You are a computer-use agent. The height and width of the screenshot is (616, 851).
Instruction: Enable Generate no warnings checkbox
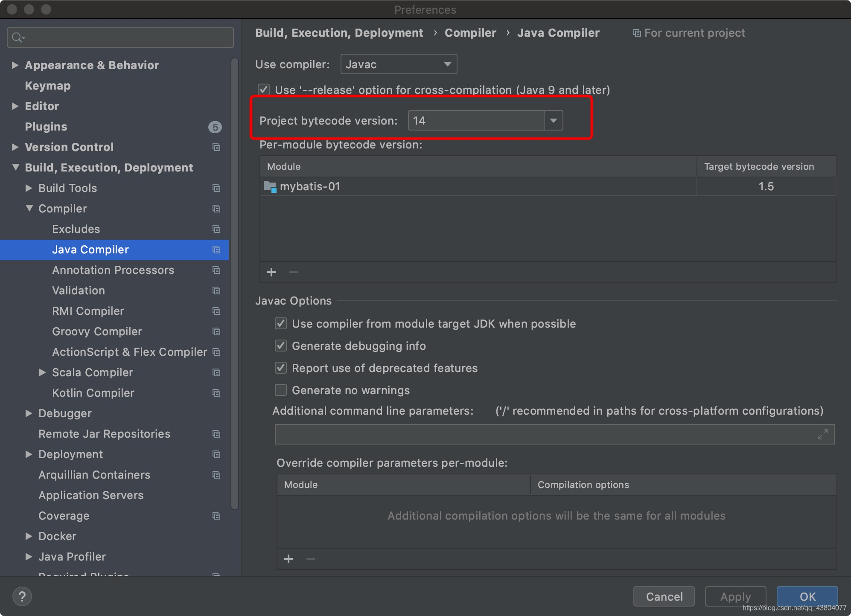[281, 390]
